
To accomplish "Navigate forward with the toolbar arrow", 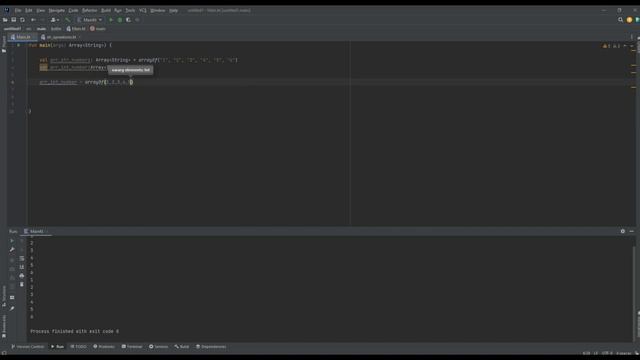I will pos(42,20).
